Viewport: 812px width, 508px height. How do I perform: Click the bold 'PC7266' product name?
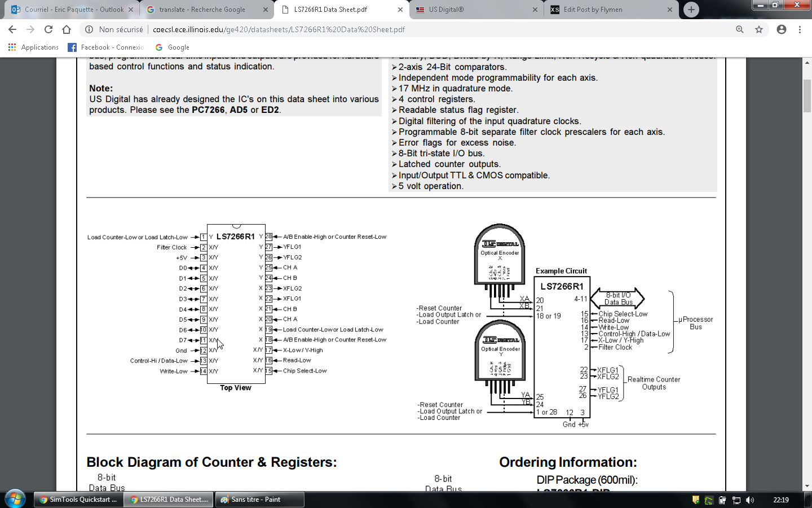click(208, 110)
